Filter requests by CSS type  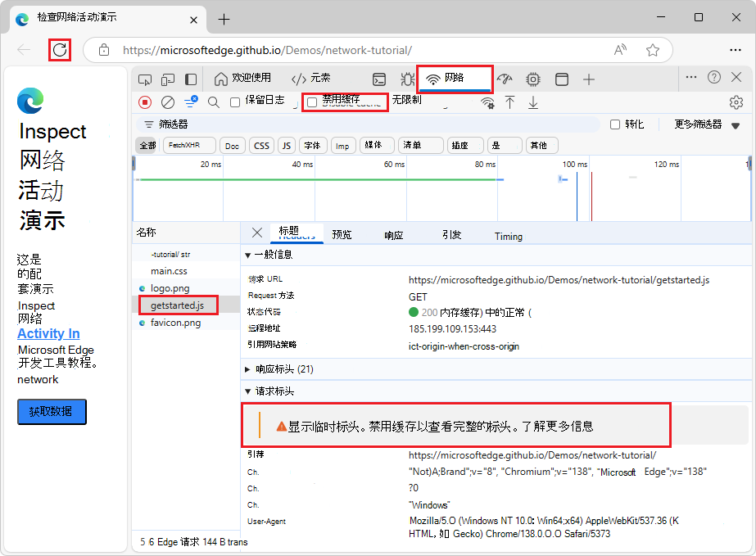tap(261, 146)
